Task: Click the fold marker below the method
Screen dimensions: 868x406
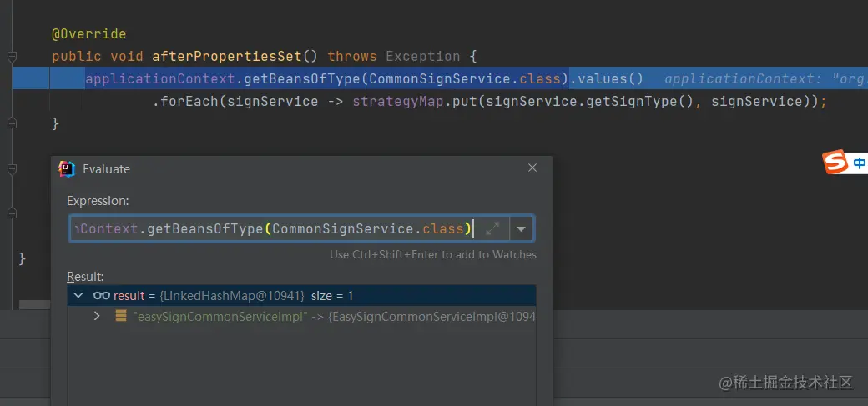Action: [13, 168]
